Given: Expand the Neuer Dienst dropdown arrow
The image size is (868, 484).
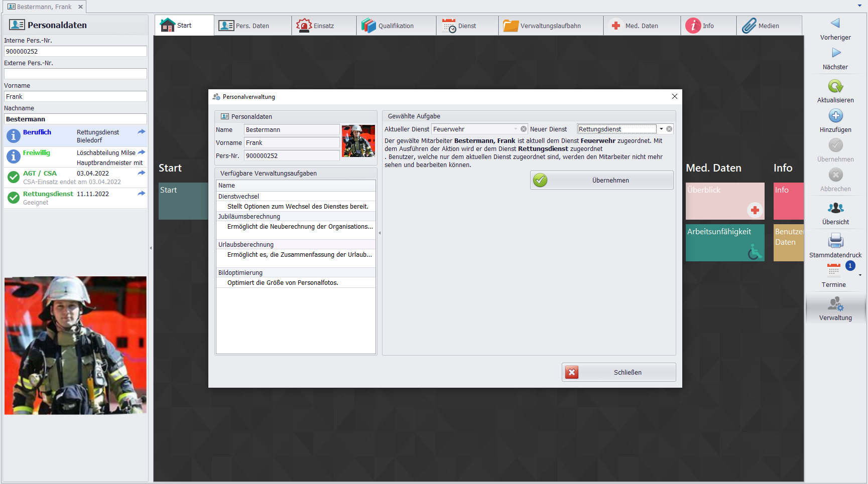Looking at the screenshot, I should [x=661, y=129].
